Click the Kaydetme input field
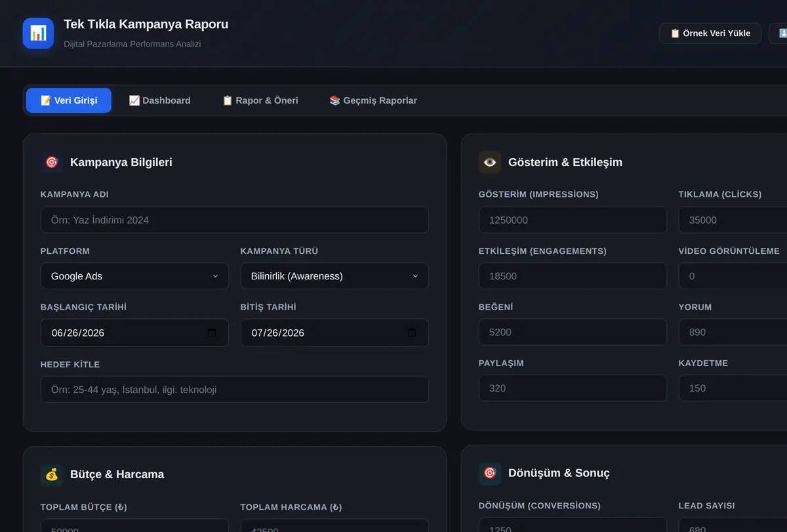Viewport: 787px width, 532px height. click(733, 388)
